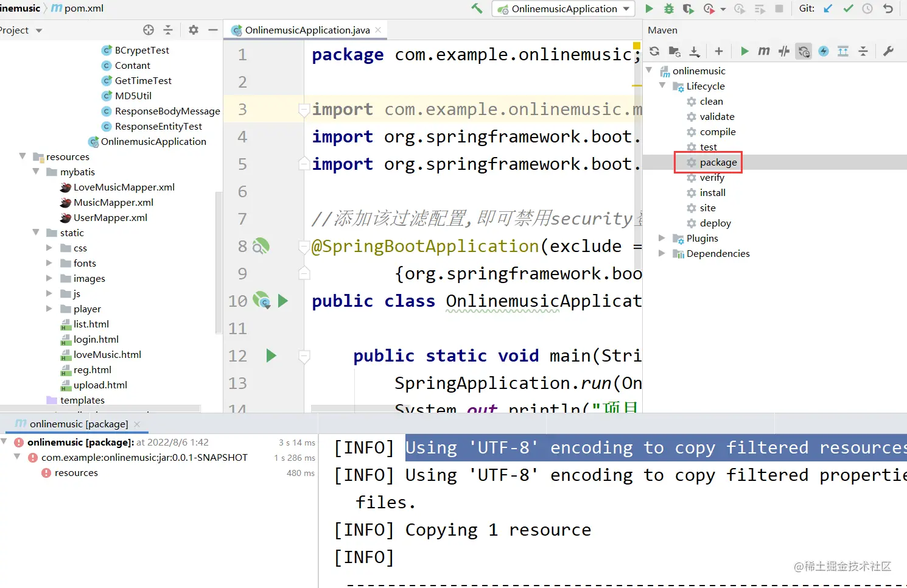Open Project panel gear options

[x=194, y=30]
